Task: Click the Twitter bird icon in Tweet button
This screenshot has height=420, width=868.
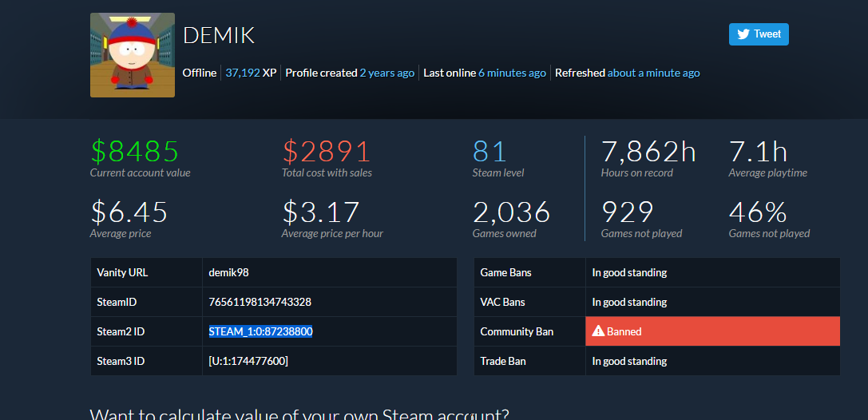Action: pos(743,34)
